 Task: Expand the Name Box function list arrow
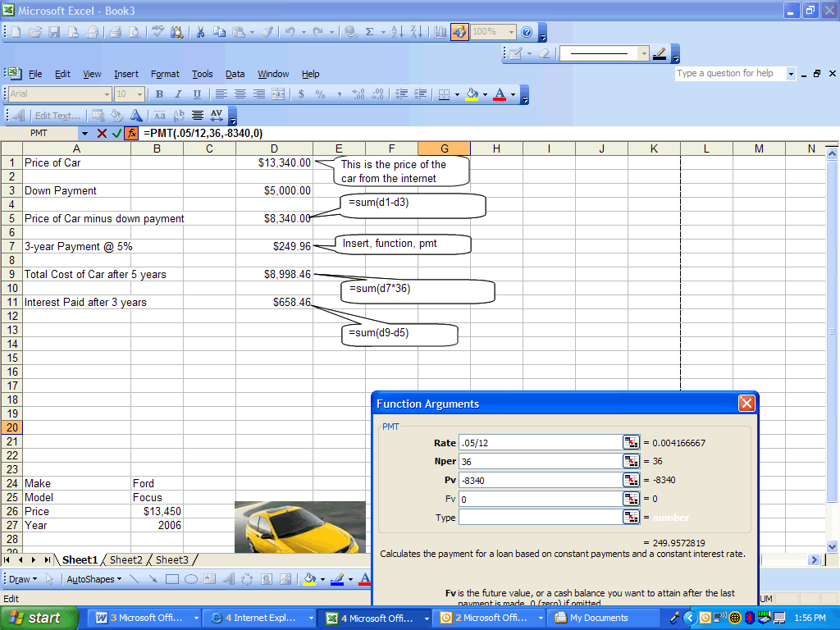84,134
